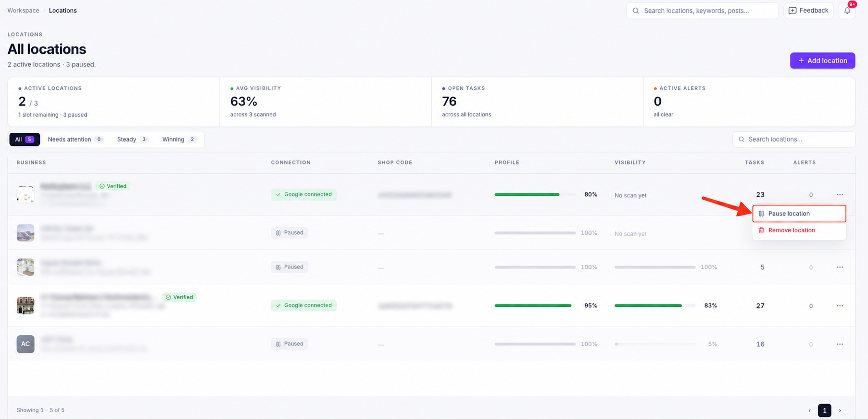This screenshot has width=868, height=419.
Task: Select page 1 in pagination
Action: pyautogui.click(x=825, y=410)
